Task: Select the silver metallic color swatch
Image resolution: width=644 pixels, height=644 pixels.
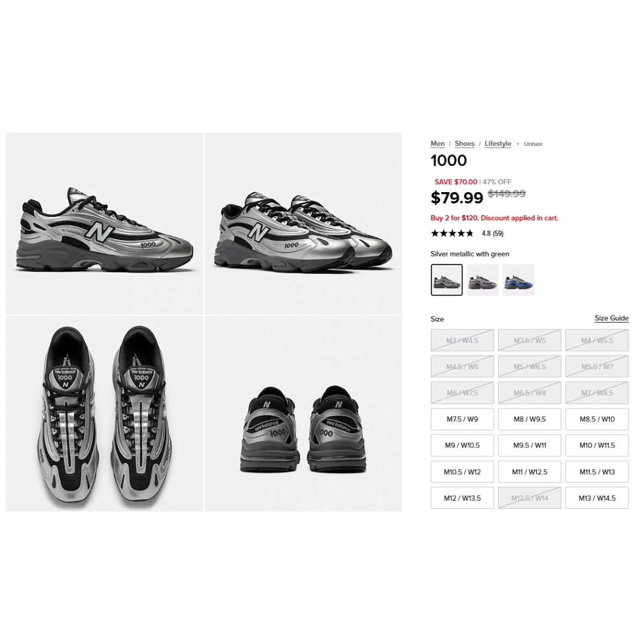Action: tap(447, 280)
